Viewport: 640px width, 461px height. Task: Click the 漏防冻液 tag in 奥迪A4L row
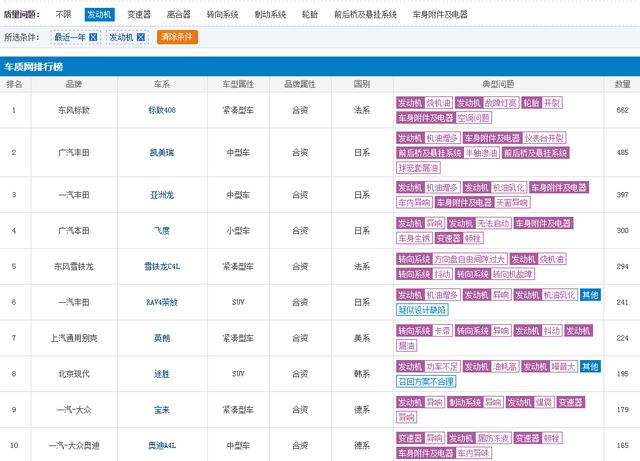[493, 438]
